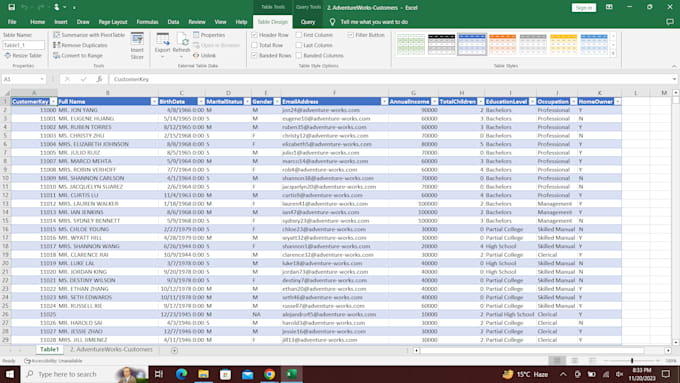
Task: Open the Mail app from taskbar
Action: [x=248, y=374]
